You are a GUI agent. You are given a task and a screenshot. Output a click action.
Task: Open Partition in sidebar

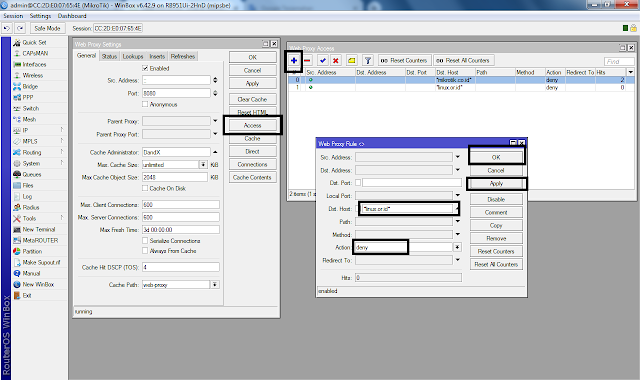click(32, 252)
